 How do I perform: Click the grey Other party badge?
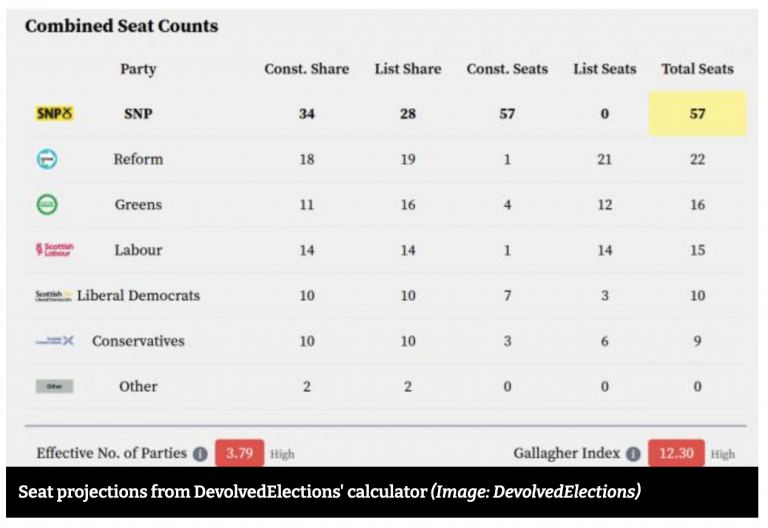click(54, 386)
